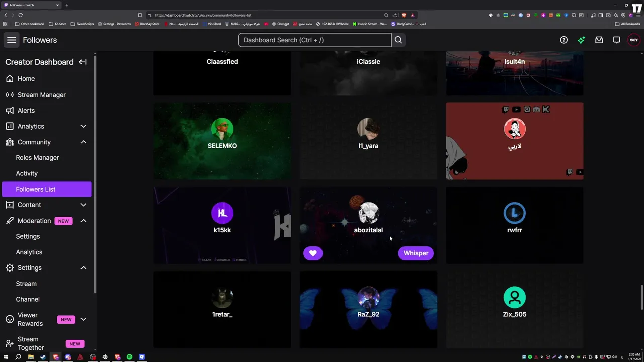644x362 pixels.
Task: Click Spotify icon in Windows taskbar
Action: [x=130, y=357]
